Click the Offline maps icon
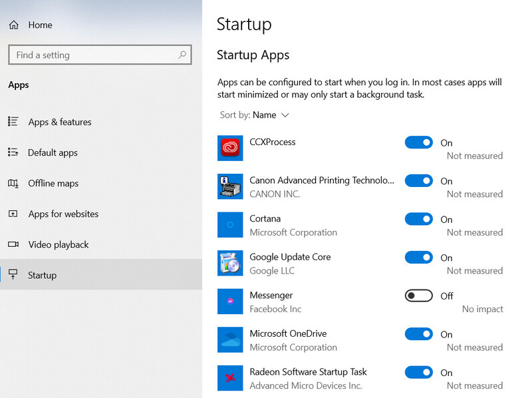532x398 pixels. (x=13, y=183)
